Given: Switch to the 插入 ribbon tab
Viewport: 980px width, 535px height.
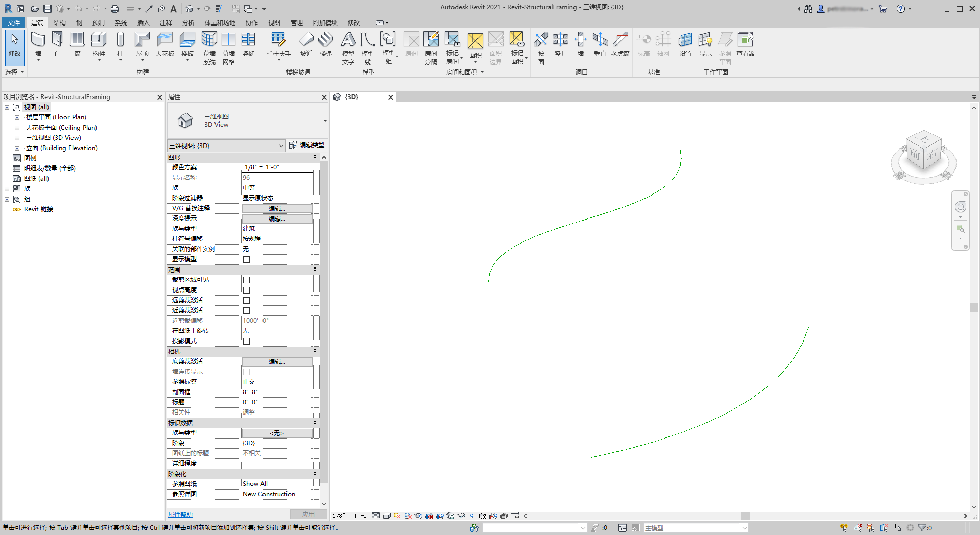Looking at the screenshot, I should click(x=142, y=22).
